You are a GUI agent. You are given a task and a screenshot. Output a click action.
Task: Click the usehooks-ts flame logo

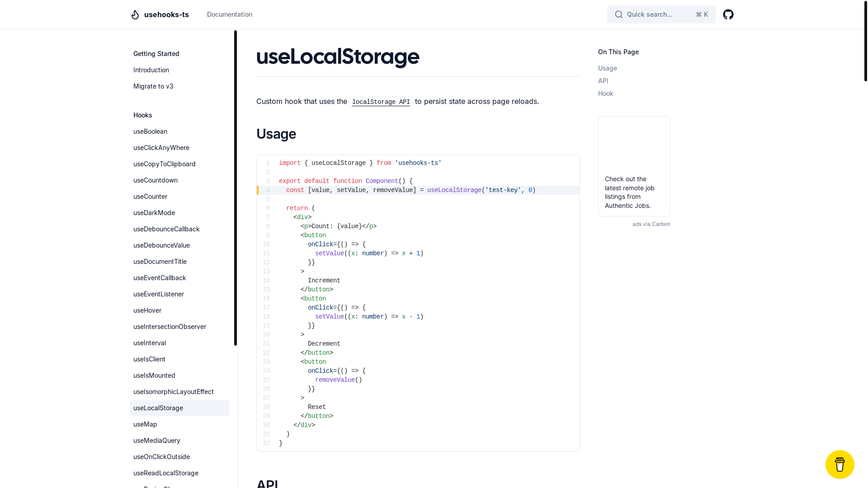click(x=135, y=14)
